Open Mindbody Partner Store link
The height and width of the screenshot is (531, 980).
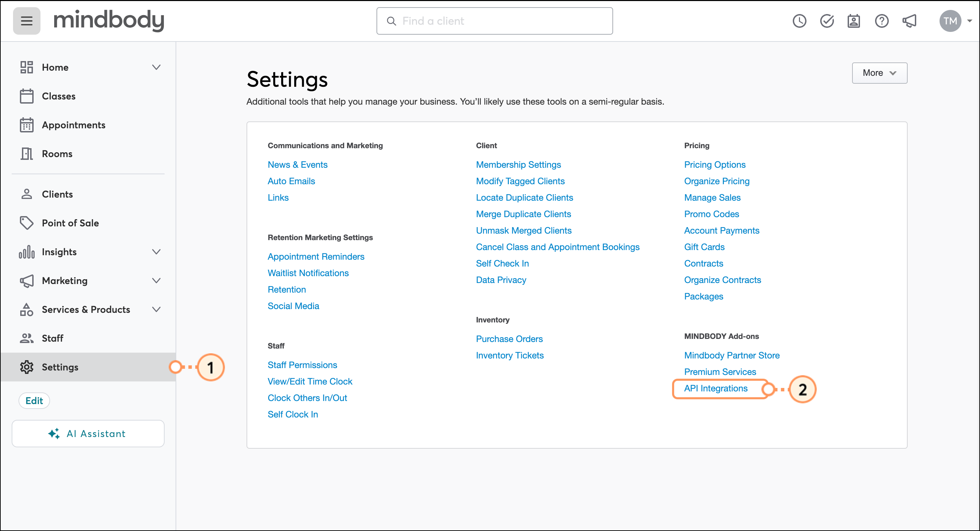pyautogui.click(x=732, y=355)
